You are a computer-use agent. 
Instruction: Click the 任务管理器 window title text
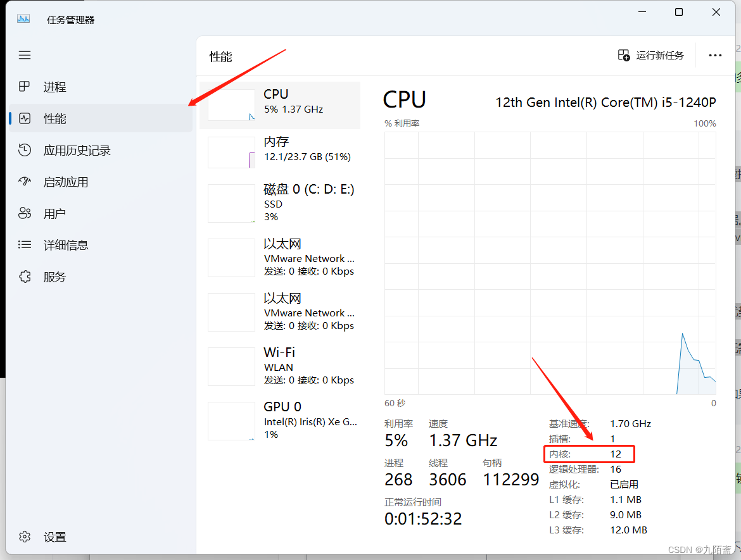[70, 20]
